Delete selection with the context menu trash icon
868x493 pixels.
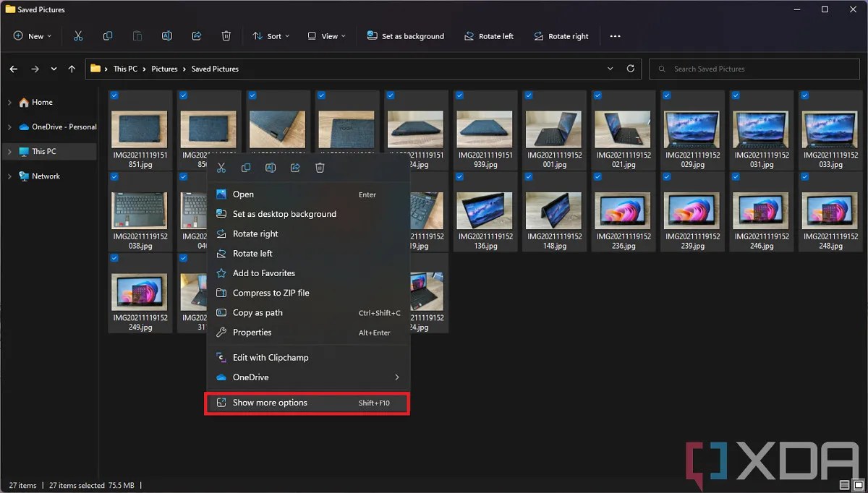point(319,168)
